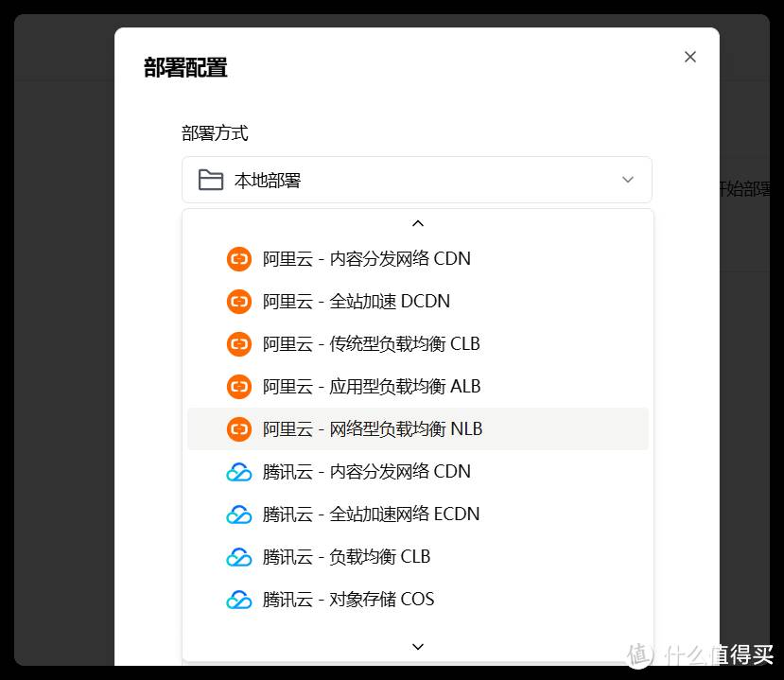The height and width of the screenshot is (680, 784).
Task: Click the folder icon beside 本地部署
Action: point(211,180)
